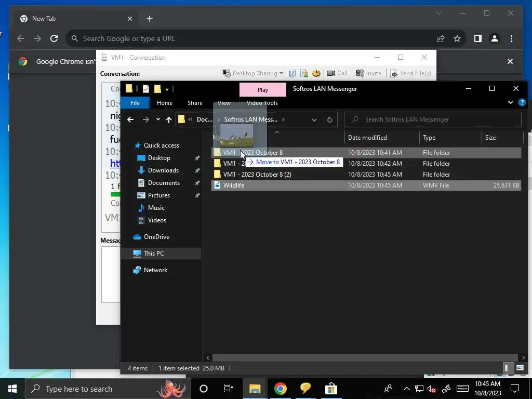
Task: Open Chrome side panel
Action: pyautogui.click(x=478, y=38)
